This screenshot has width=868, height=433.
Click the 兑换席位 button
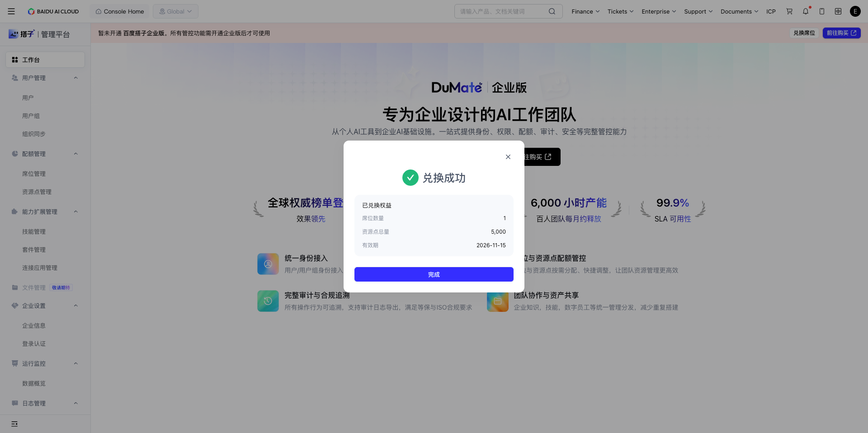click(x=804, y=33)
